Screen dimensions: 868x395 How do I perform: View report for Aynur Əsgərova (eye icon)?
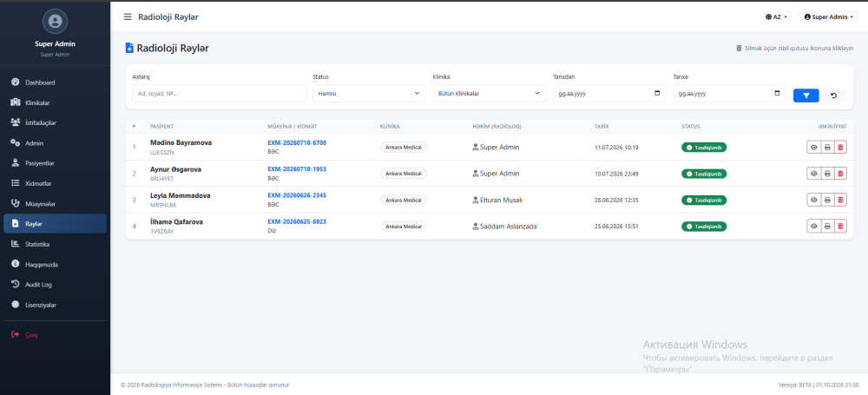pos(814,174)
